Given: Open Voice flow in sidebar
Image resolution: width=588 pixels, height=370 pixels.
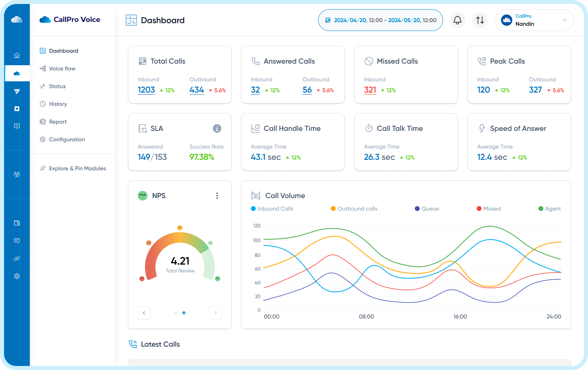Looking at the screenshot, I should click(x=58, y=68).
